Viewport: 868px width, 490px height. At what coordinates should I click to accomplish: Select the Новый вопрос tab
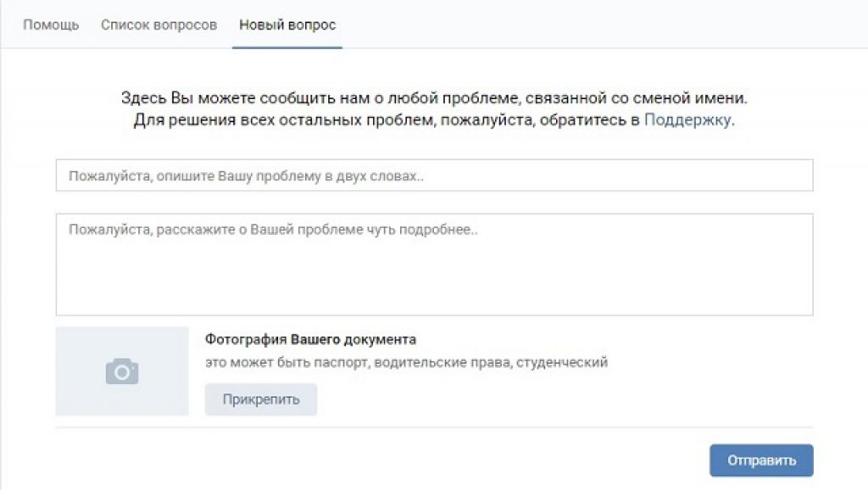[287, 25]
